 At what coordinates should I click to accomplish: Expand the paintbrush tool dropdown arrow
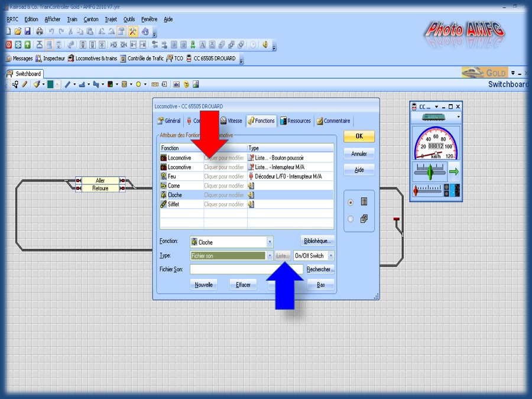click(x=43, y=85)
